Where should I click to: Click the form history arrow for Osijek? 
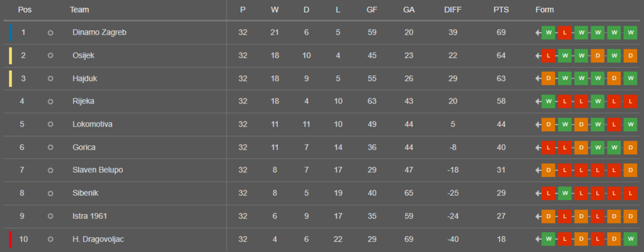pos(538,56)
